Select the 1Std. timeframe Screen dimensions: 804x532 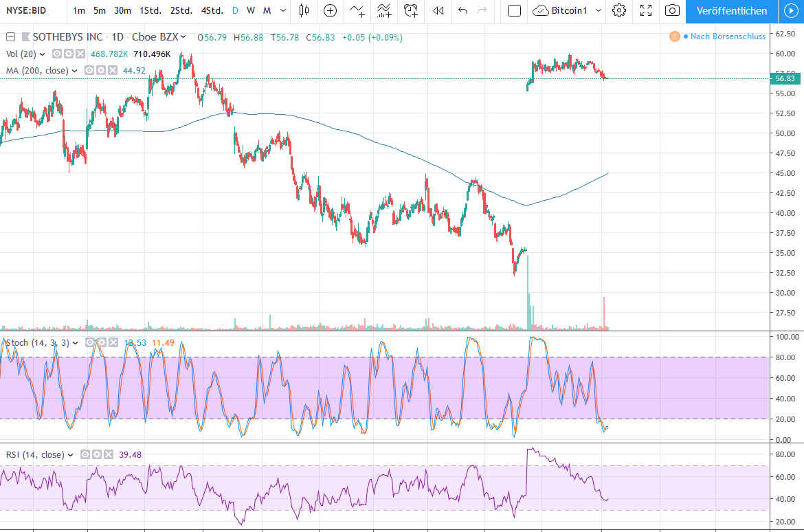pyautogui.click(x=150, y=10)
